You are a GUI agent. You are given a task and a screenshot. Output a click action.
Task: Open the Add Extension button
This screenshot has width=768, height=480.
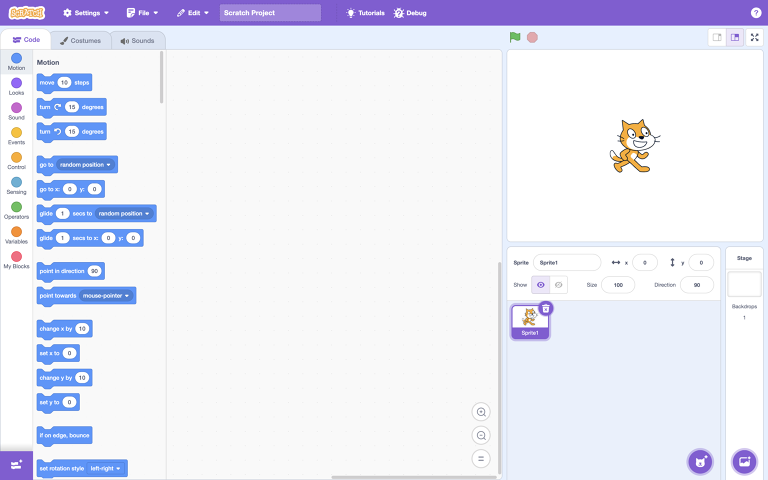(x=16, y=465)
